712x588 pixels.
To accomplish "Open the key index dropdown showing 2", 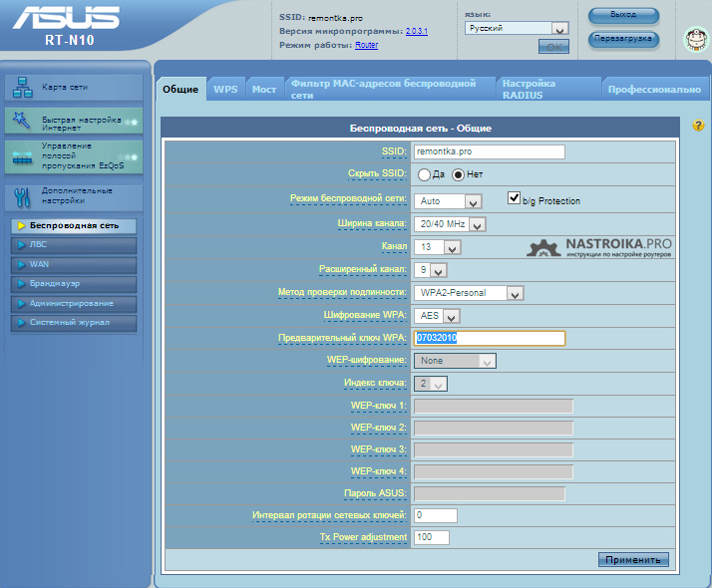I will (x=431, y=384).
